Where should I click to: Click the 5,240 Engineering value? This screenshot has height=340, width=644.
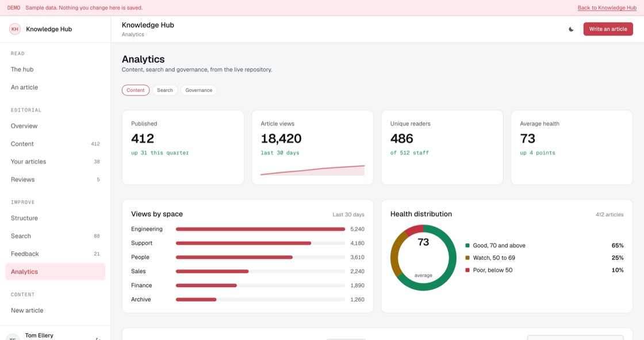(357, 229)
